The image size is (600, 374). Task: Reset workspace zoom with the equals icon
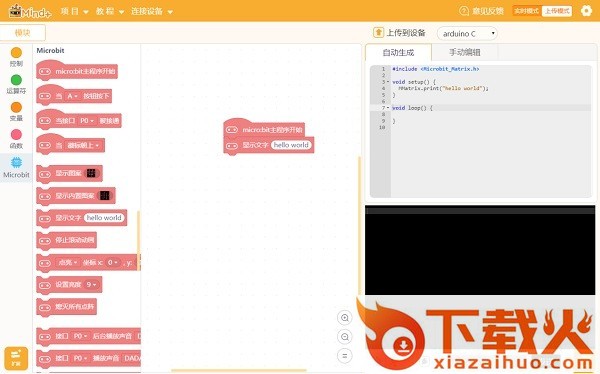pyautogui.click(x=344, y=356)
